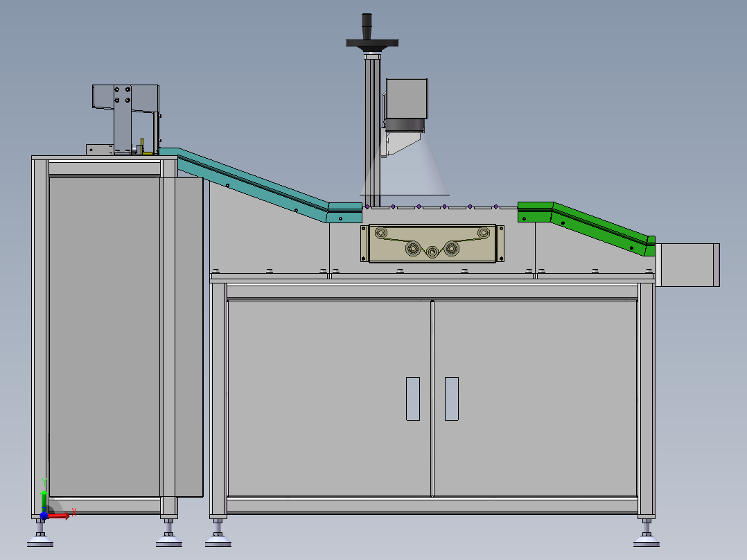747x560 pixels.
Task: Select the left door of main cabinet
Action: coord(330,399)
